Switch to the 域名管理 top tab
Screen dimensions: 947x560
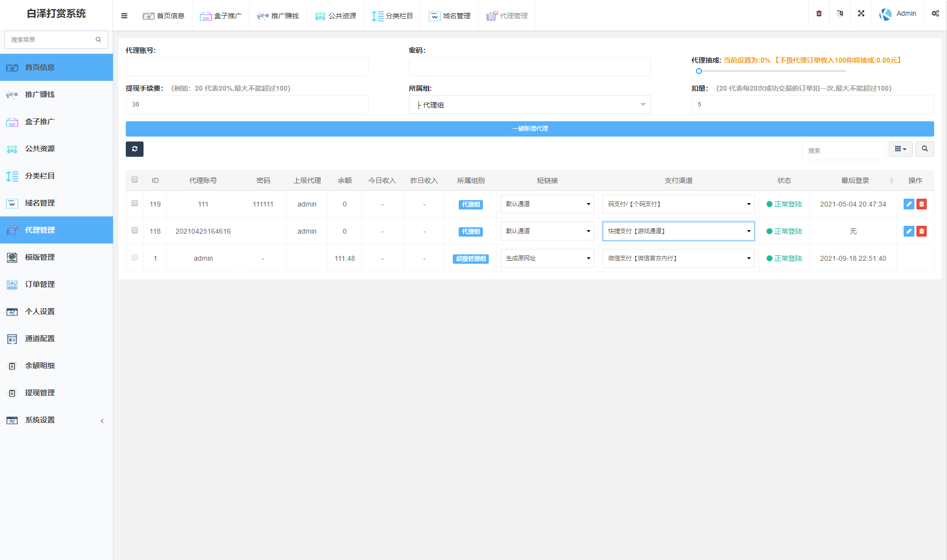point(450,16)
